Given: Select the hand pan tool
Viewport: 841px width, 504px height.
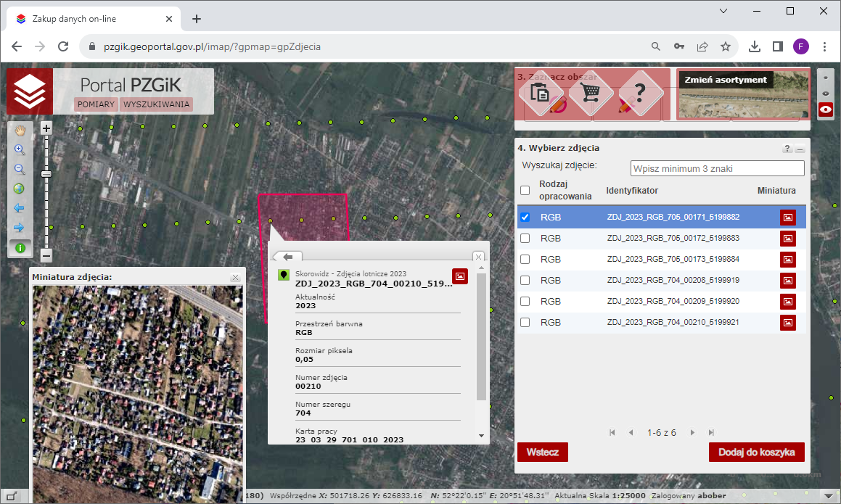Looking at the screenshot, I should point(20,131).
